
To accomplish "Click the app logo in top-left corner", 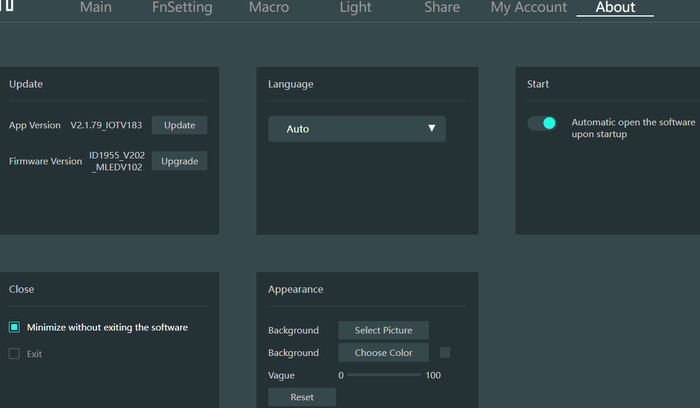I will click(6, 7).
